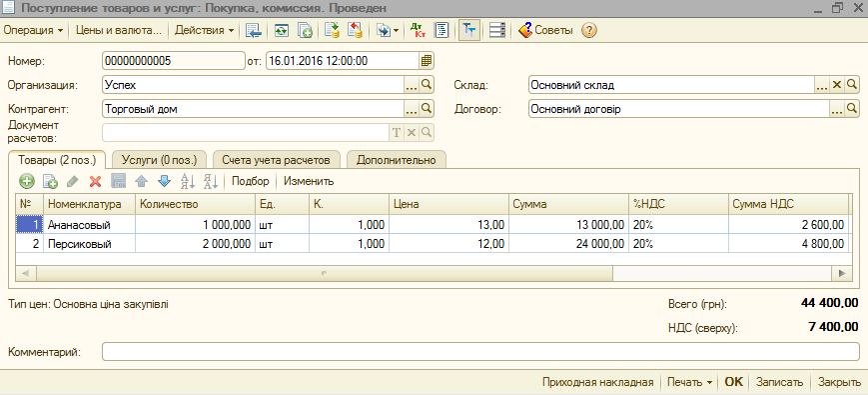Image resolution: width=868 pixels, height=395 pixels.
Task: Open selection button for Договор field
Action: (837, 109)
